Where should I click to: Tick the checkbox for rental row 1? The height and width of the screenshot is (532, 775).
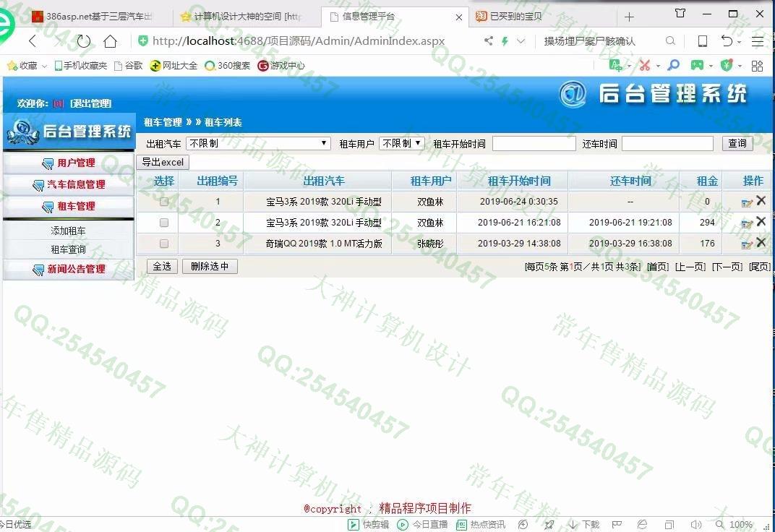tap(164, 202)
